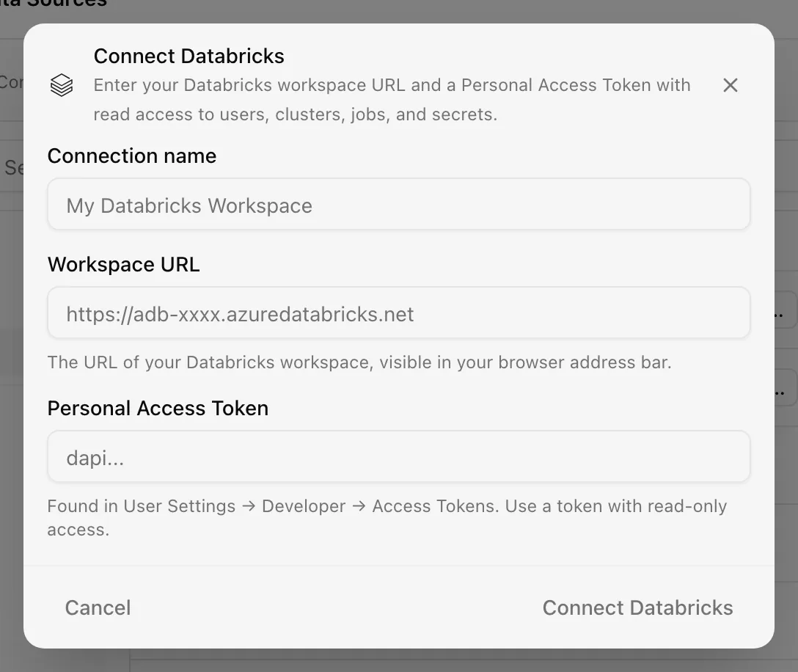Click the Cancel button
Viewport: 798px width, 672px height.
pyautogui.click(x=98, y=607)
